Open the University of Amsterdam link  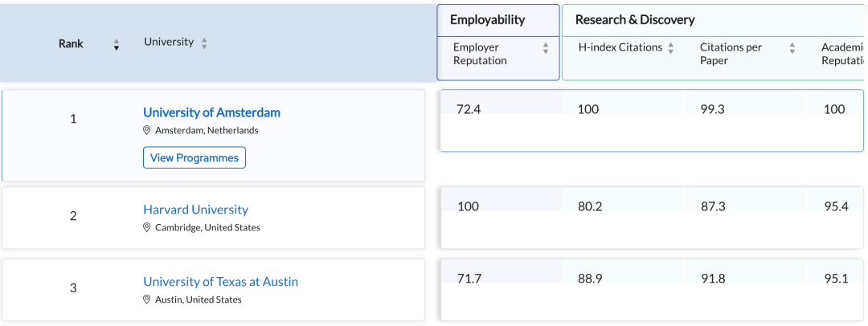pos(211,112)
